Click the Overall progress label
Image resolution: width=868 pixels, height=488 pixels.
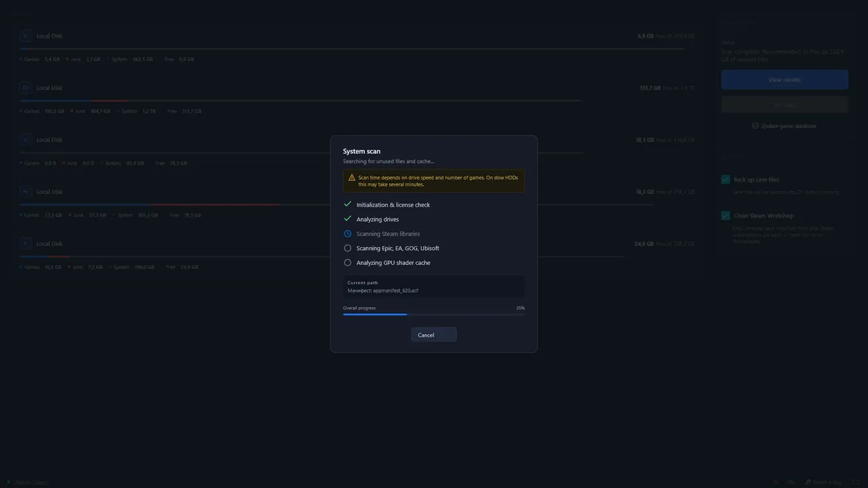tap(359, 308)
